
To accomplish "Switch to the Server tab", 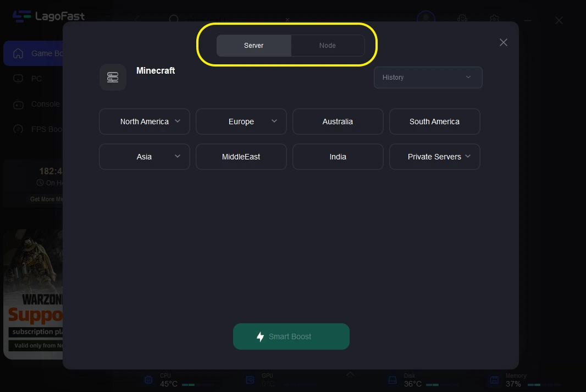I will (253, 46).
